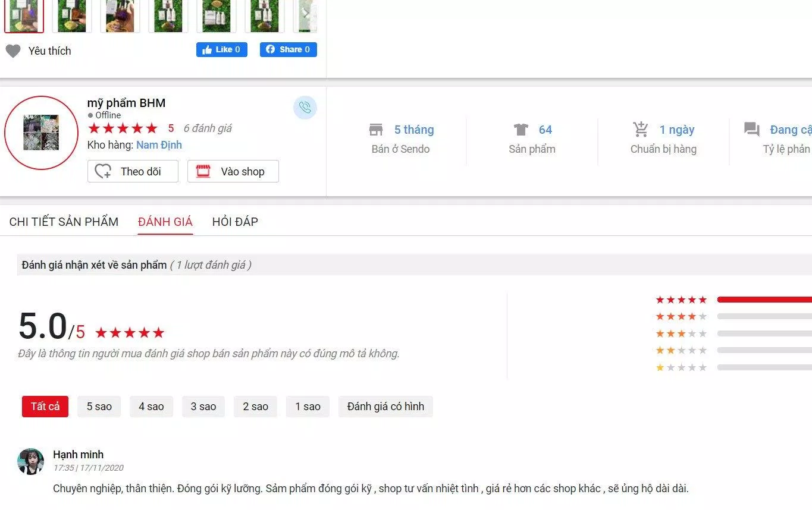Viewport: 812px width, 510px height.
Task: Click the cart icon above 'Chuẩn bị hàng'
Action: pyautogui.click(x=641, y=128)
